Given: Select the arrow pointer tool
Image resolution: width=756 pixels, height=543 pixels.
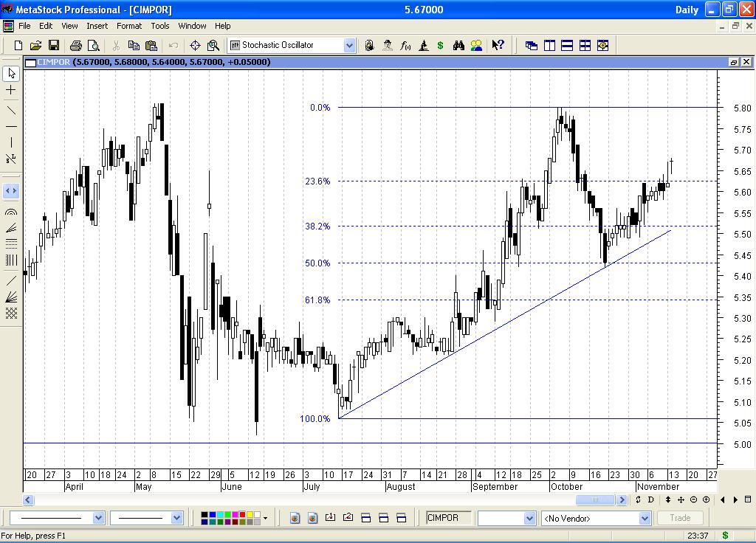Looking at the screenshot, I should coord(11,73).
